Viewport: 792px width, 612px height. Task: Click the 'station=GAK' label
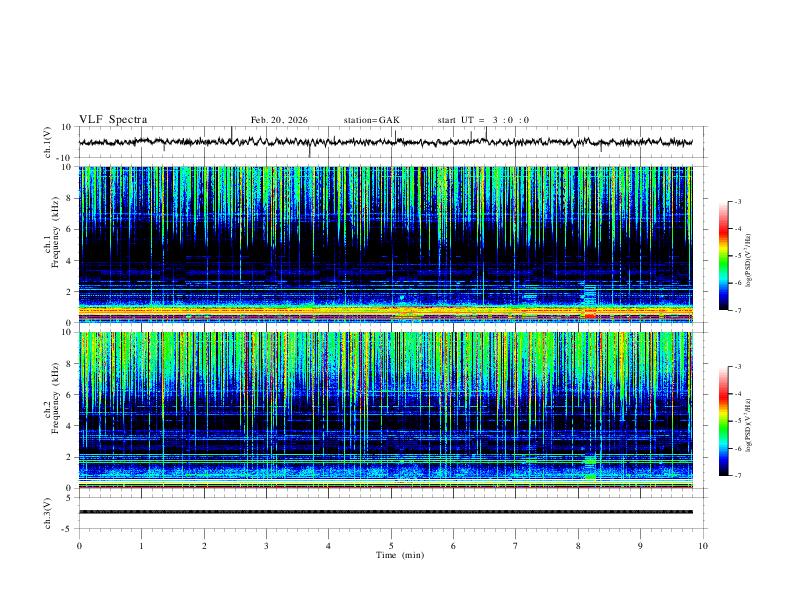coord(371,120)
